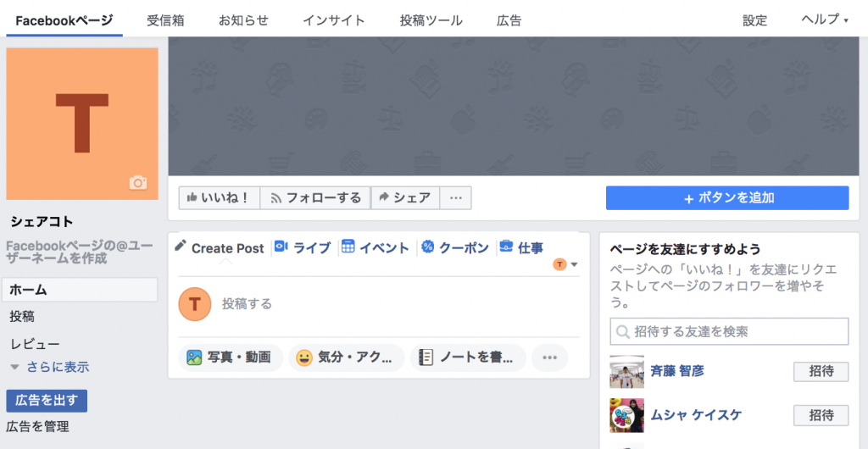Open the お知らせ tab

tap(243, 20)
